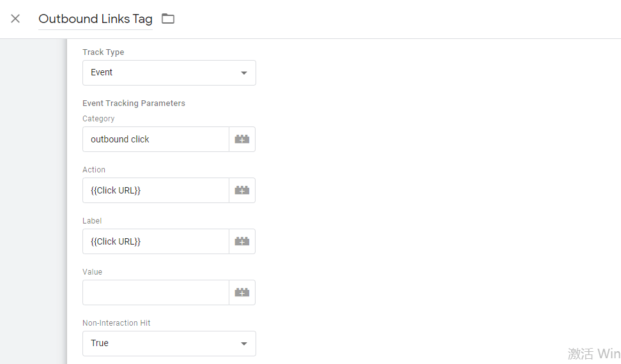Rename the Outbound Links Tag title
Screen dimensions: 621x364
tap(95, 19)
